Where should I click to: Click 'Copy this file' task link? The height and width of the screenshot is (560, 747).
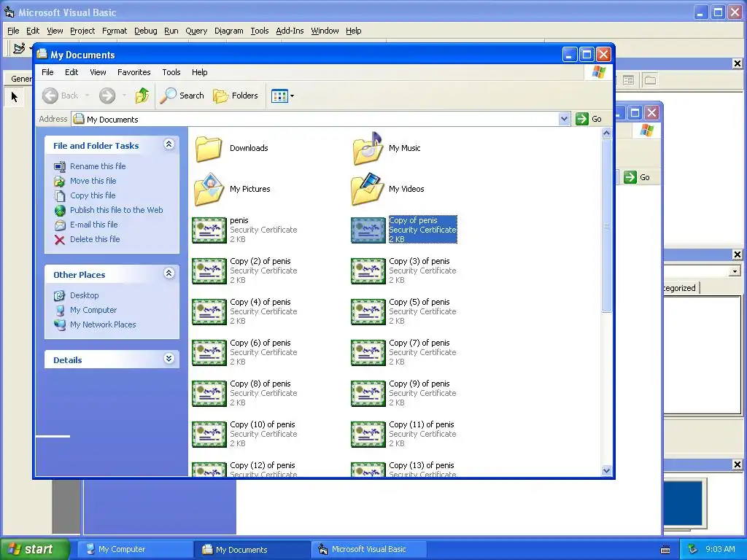pos(93,195)
